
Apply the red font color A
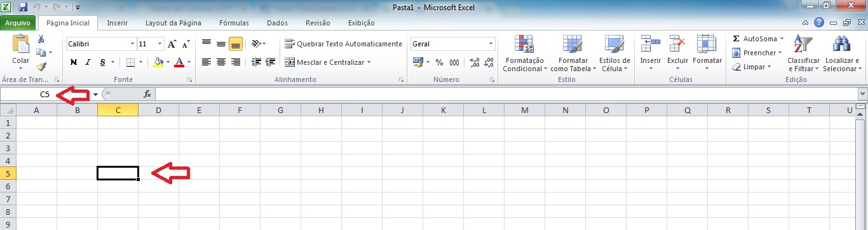coord(179,62)
